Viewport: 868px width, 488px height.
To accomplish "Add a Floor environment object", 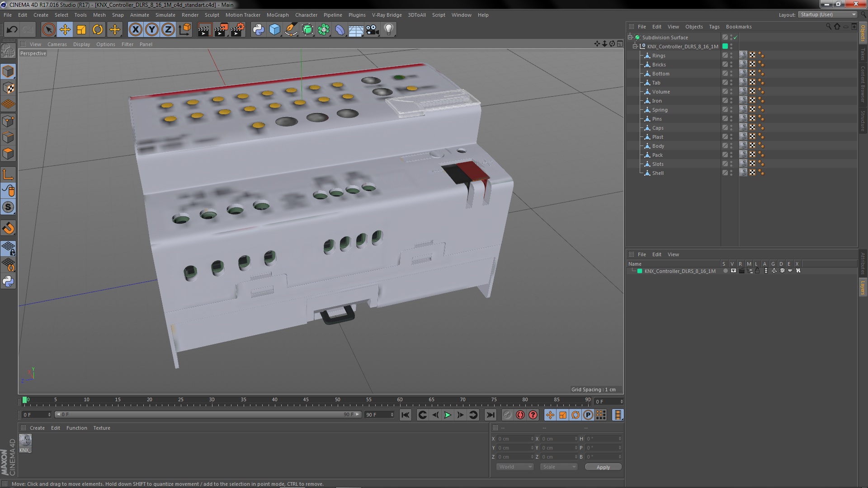I will coord(356,30).
